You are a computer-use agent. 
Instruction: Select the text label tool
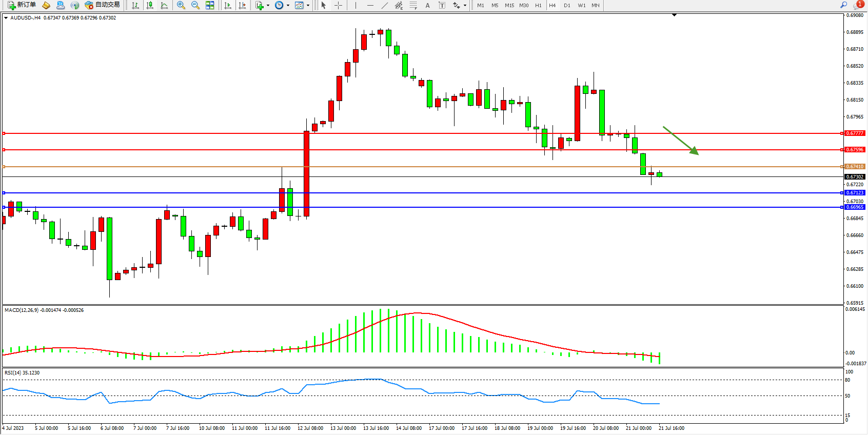442,5
